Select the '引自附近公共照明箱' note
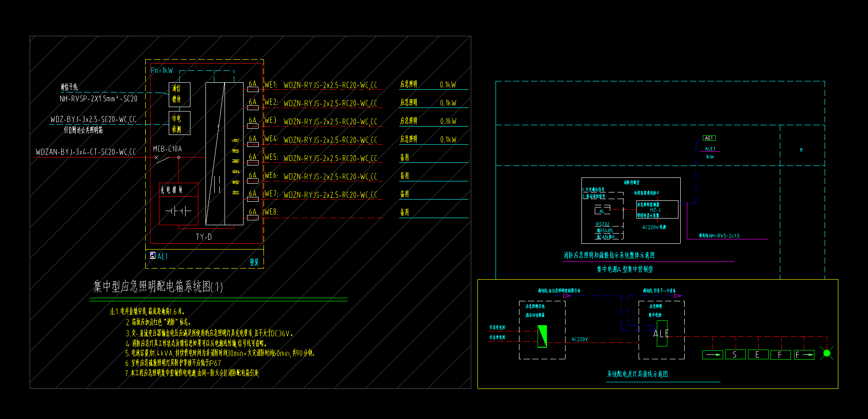Image resolution: width=868 pixels, height=419 pixels. coord(83,130)
